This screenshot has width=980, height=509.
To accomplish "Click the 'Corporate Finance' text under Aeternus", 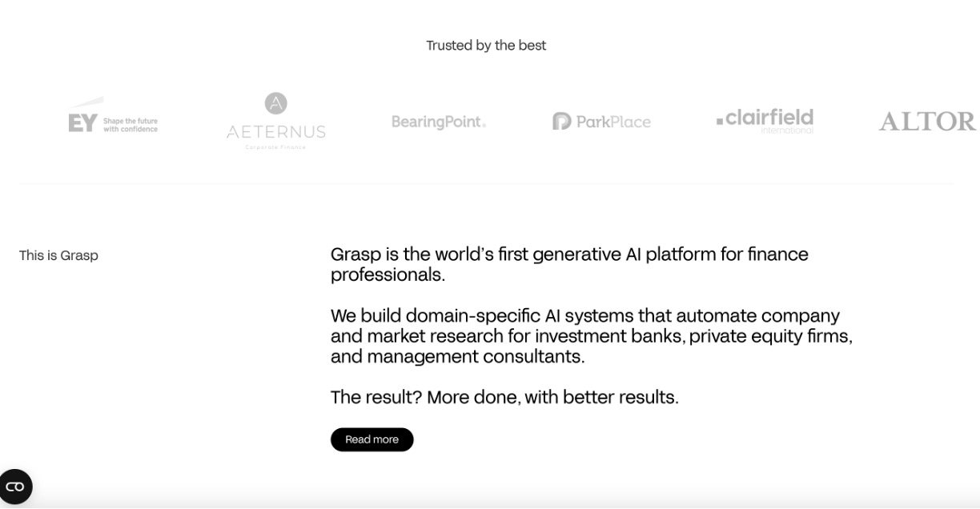I will (275, 147).
